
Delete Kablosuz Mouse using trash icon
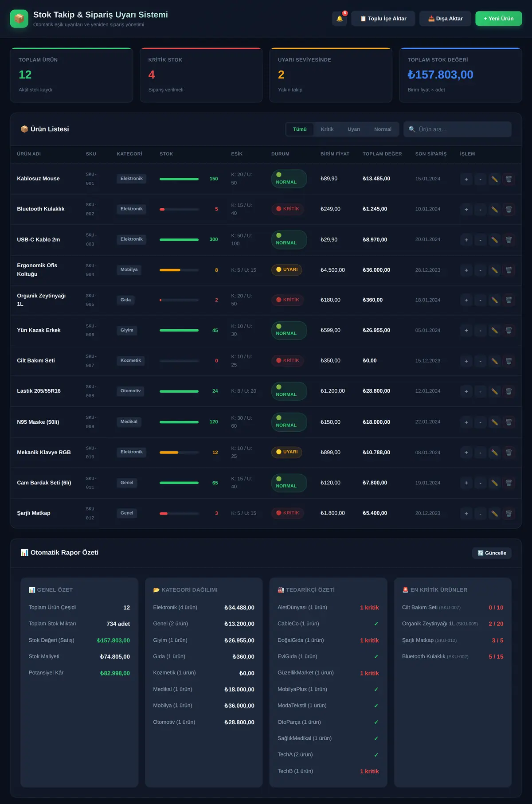[x=509, y=179]
